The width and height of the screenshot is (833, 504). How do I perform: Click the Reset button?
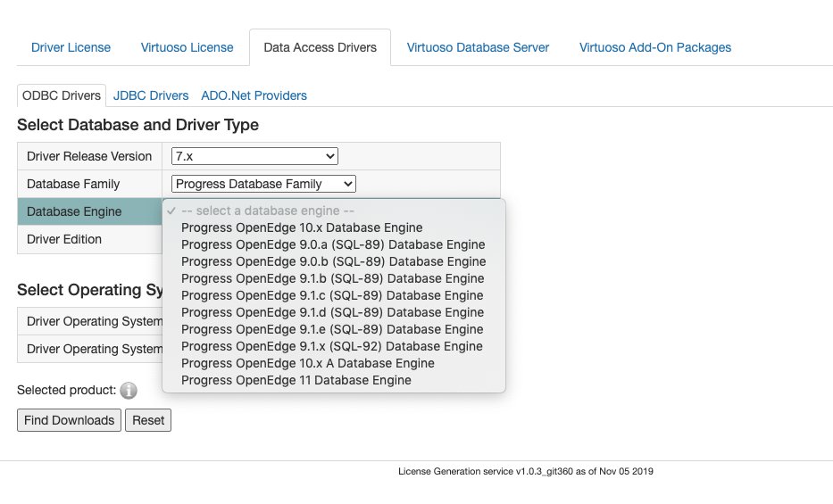[x=148, y=420]
